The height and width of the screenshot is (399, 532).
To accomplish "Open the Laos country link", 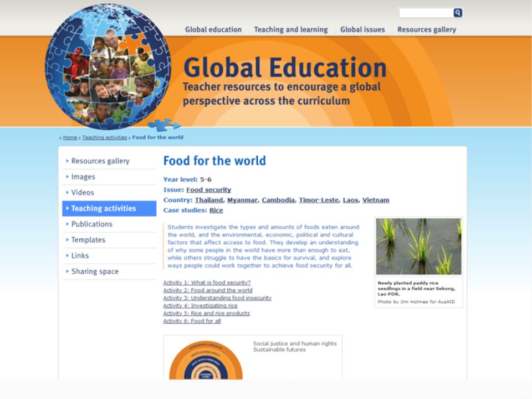I will (350, 200).
